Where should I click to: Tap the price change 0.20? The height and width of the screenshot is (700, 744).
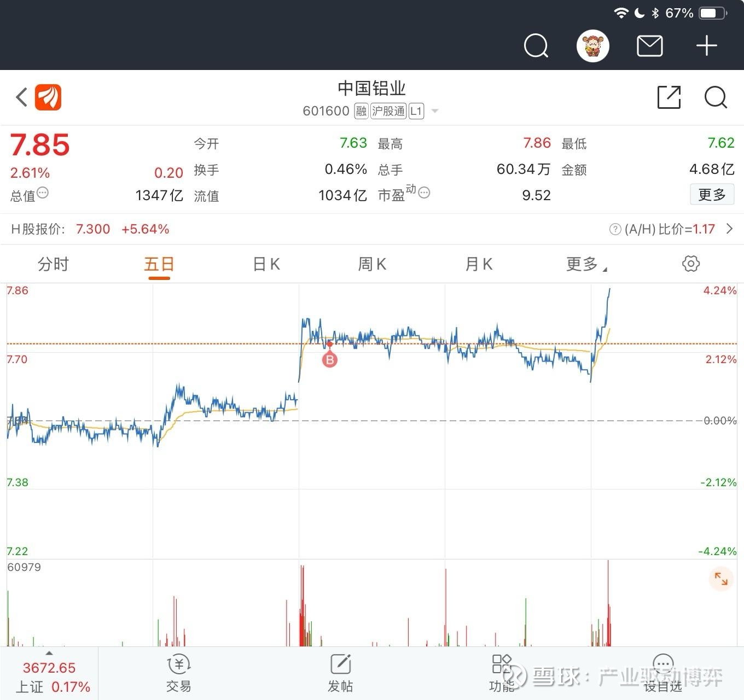(168, 173)
